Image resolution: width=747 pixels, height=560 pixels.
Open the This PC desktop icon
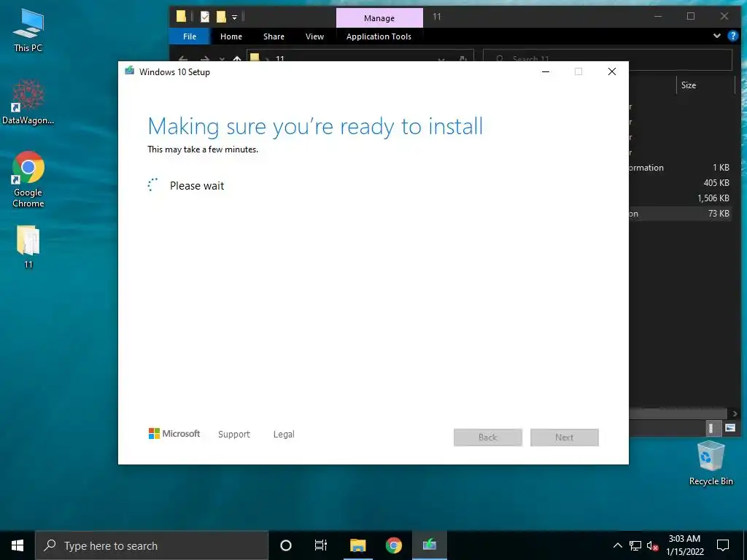click(x=28, y=31)
